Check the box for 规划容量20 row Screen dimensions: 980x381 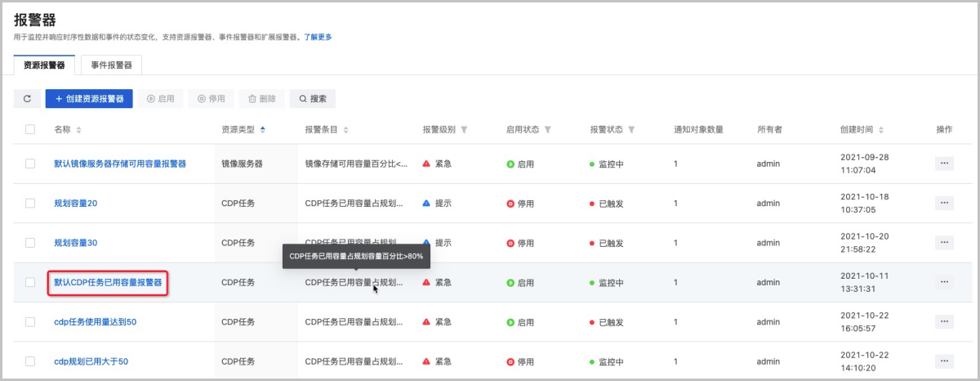pos(30,204)
